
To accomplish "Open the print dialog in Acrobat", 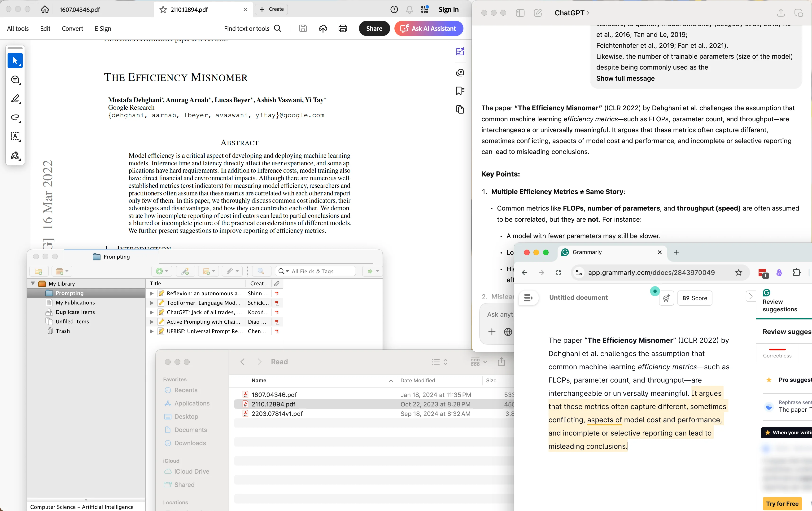I will tap(343, 28).
